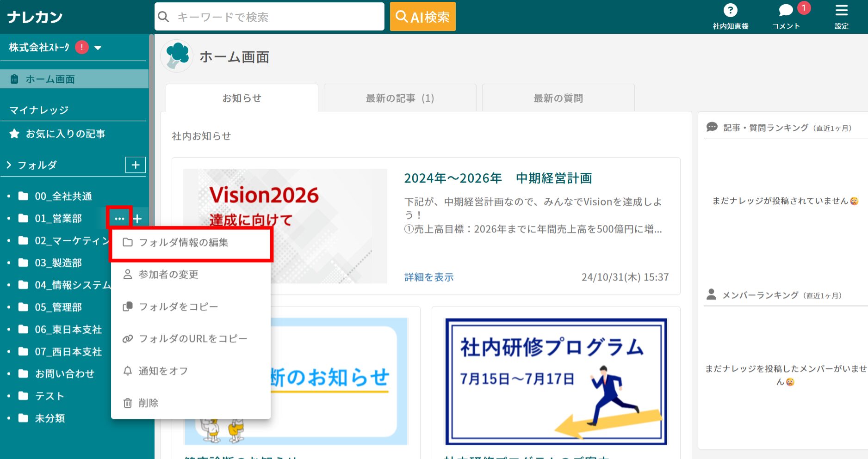Click the 24/10/31(木) 15:37 timestamp
Screen dimensions: 868x459
[625, 277]
